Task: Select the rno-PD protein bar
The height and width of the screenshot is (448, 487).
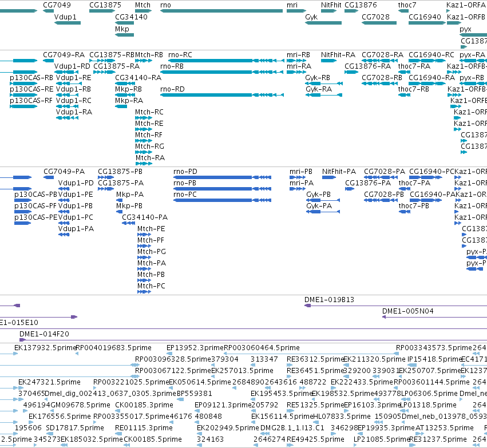Action: (222, 177)
